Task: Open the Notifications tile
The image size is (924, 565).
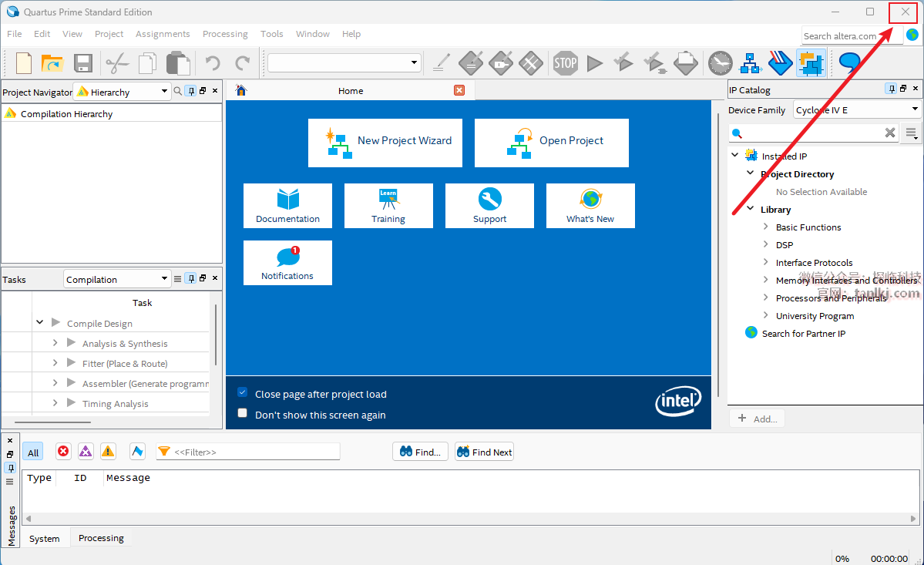Action: click(x=287, y=263)
